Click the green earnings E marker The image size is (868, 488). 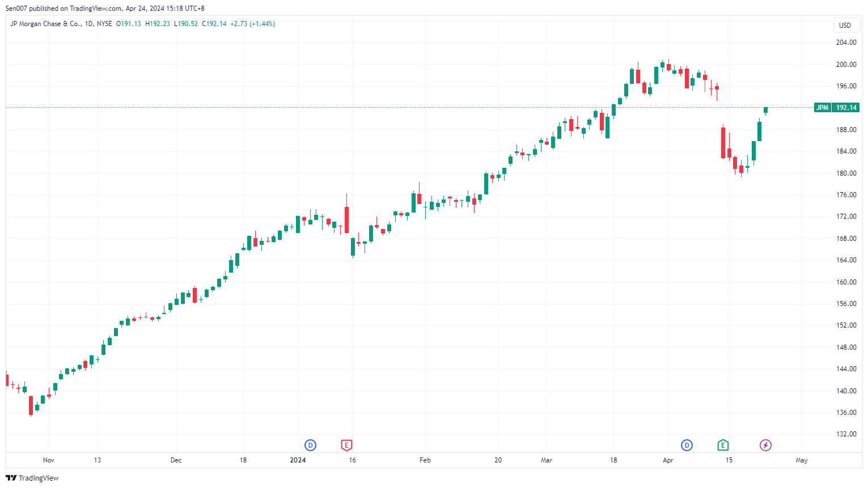(x=723, y=445)
